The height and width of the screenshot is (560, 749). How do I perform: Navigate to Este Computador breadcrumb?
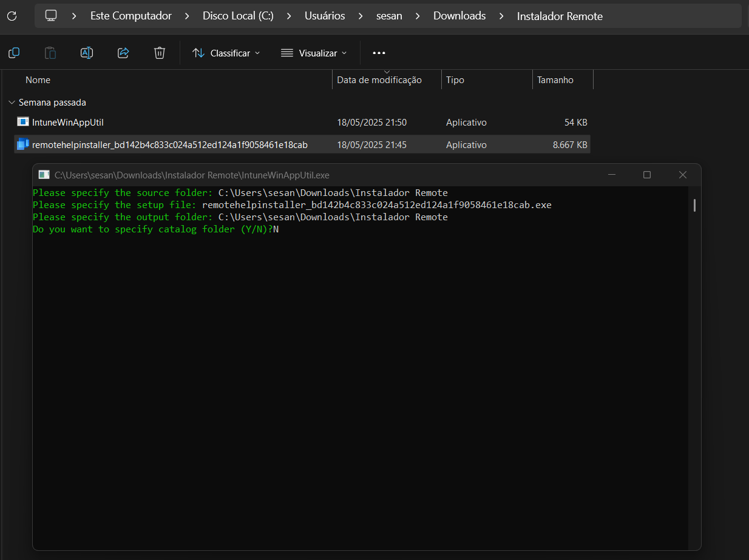tap(131, 16)
